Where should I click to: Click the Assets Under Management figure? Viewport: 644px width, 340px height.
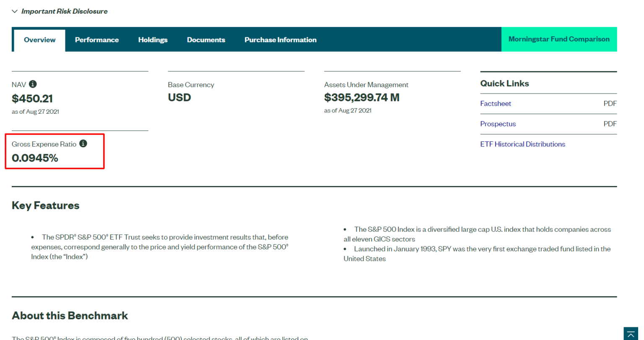coord(362,97)
